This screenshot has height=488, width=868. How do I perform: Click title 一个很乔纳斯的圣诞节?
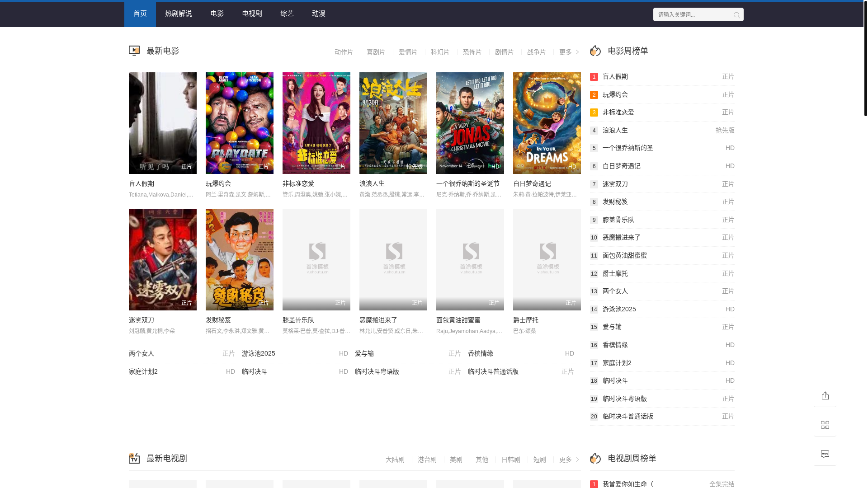point(468,184)
